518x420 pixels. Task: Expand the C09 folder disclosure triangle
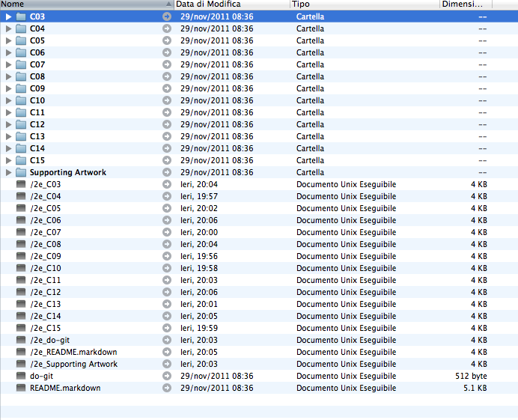point(8,88)
